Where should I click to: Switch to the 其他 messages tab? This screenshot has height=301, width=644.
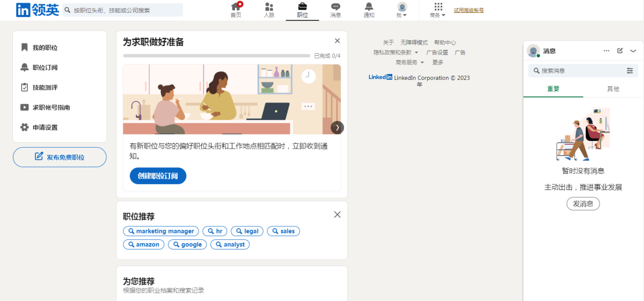click(613, 89)
